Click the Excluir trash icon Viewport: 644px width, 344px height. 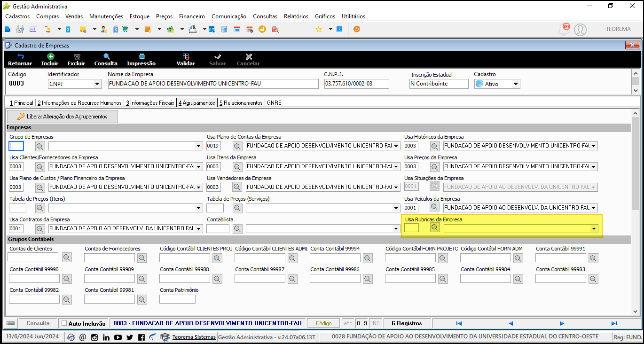point(77,57)
